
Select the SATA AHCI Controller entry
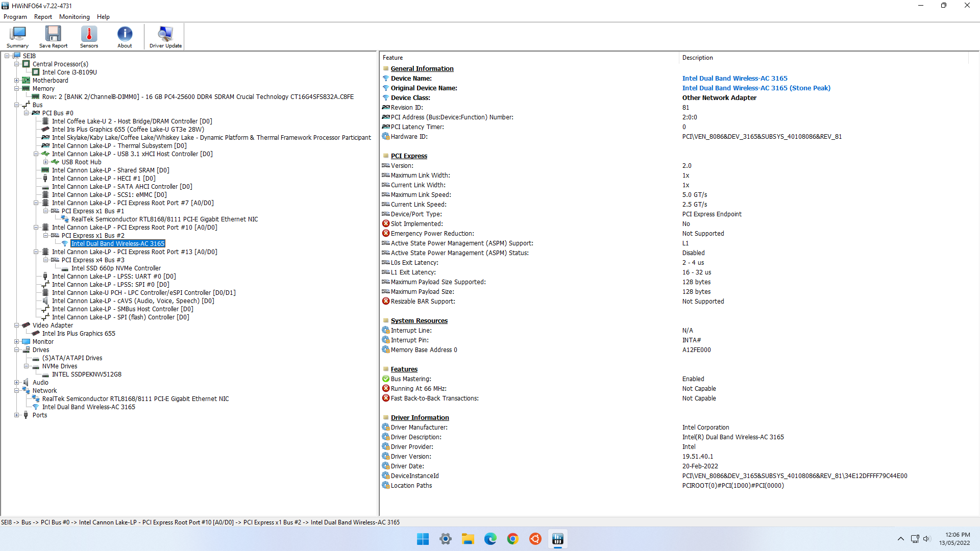(x=122, y=187)
